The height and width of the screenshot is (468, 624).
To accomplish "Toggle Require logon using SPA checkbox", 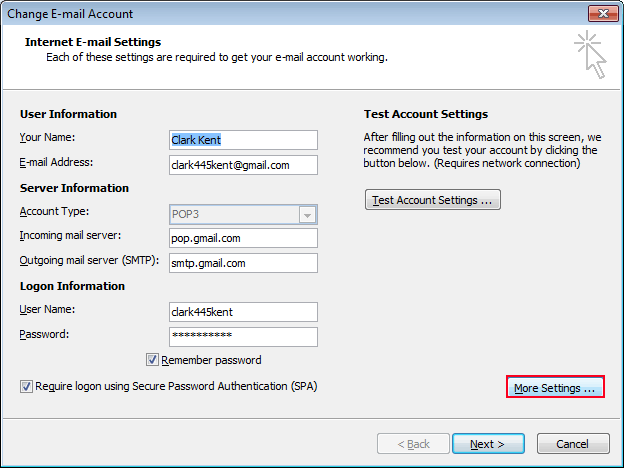I will [26, 386].
